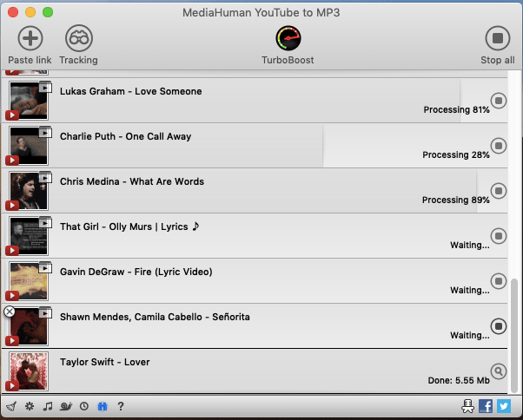
Task: Click the Taylor Swift Lover thumbnail
Action: [x=29, y=371]
